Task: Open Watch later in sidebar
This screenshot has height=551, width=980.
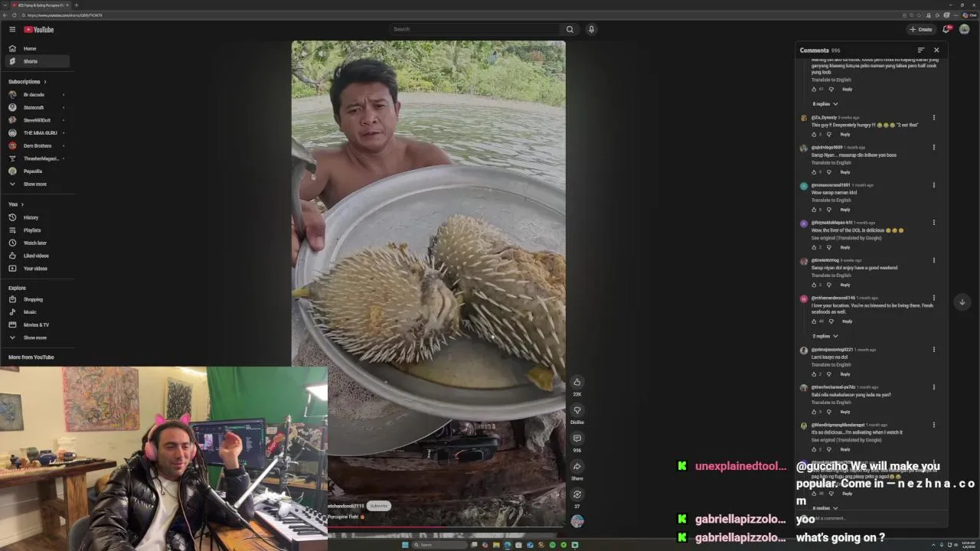Action: click(35, 243)
